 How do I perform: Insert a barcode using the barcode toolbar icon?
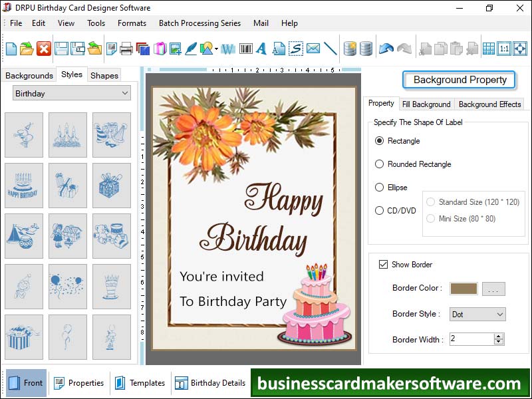coord(245,48)
